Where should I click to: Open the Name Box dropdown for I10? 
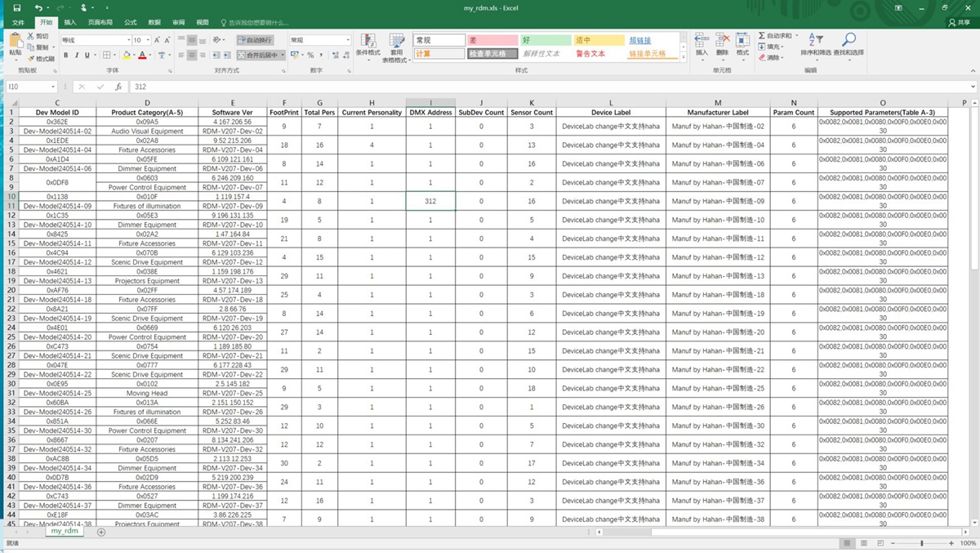[x=53, y=87]
